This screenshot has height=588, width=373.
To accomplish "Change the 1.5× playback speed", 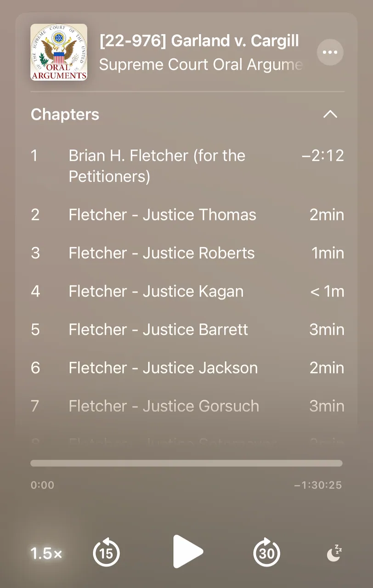I will coord(46,554).
